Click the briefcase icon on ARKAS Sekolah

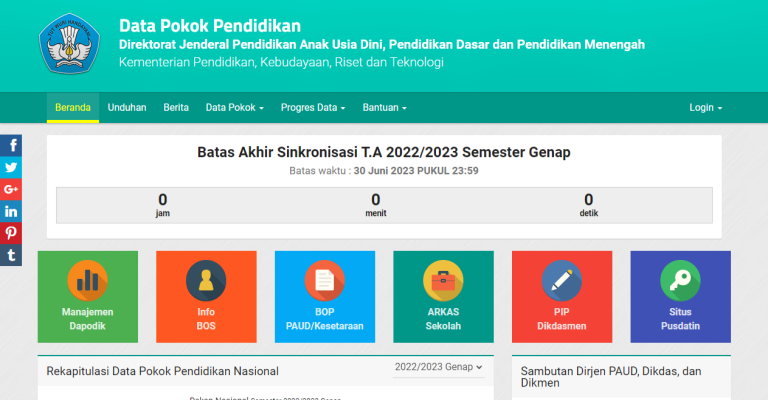(443, 281)
